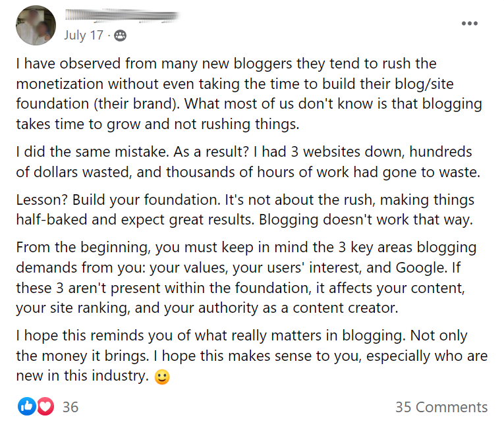Open the July 17 timestamp link
Image resolution: width=504 pixels, height=428 pixels.
[83, 35]
